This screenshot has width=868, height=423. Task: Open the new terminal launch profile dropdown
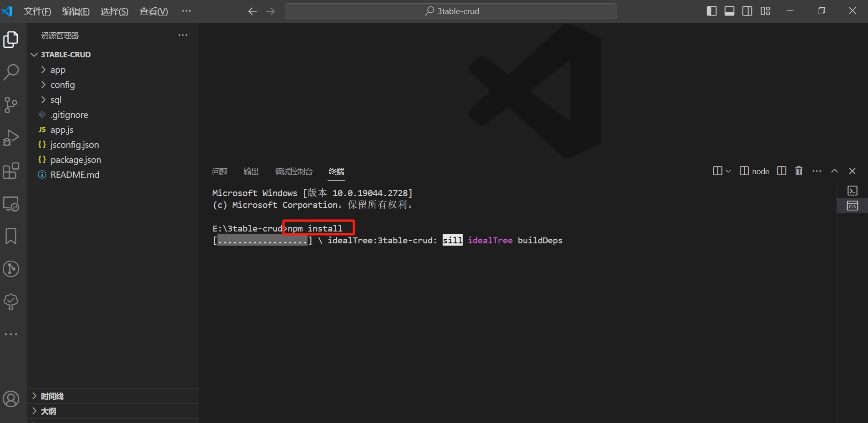coord(728,171)
